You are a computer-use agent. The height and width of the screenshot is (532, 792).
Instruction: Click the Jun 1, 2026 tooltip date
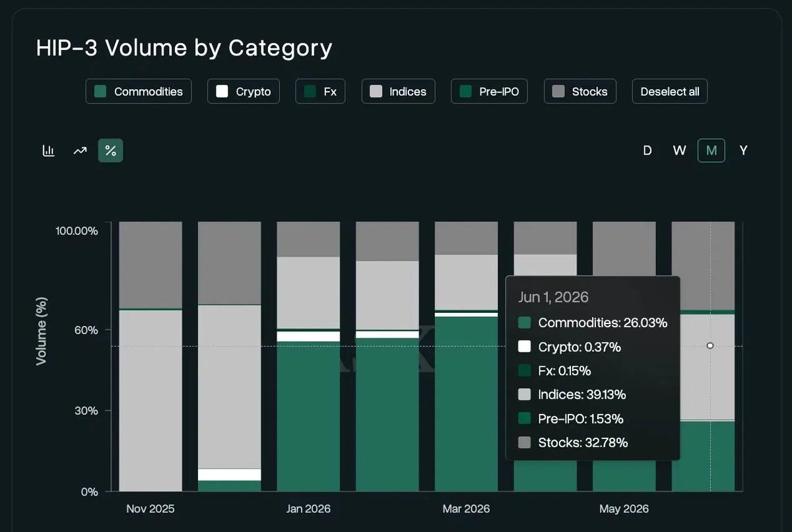(x=553, y=297)
